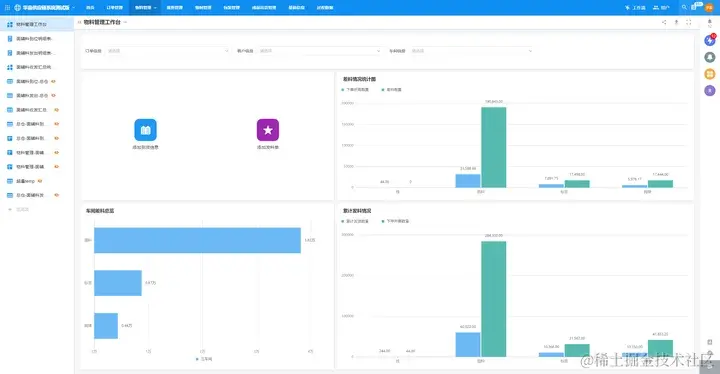Open the third filter dropdown in filter bar
Image resolution: width=720 pixels, height=374 pixels.
pyautogui.click(x=471, y=51)
